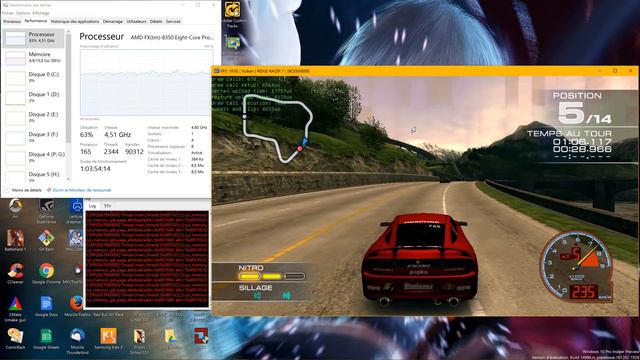This screenshot has height=360, width=640.
Task: Open the Moniteur de ressources link
Action: point(82,190)
